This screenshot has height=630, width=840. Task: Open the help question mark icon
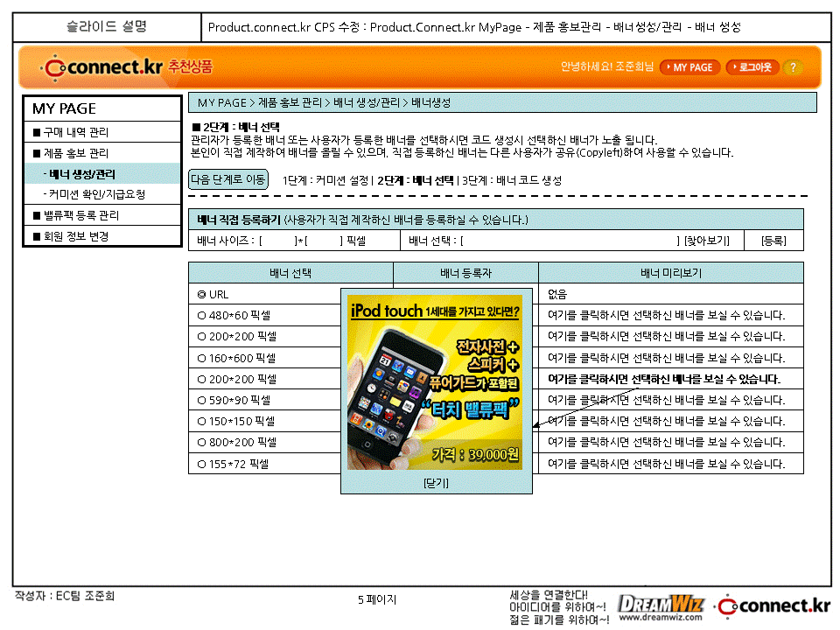coord(794,67)
